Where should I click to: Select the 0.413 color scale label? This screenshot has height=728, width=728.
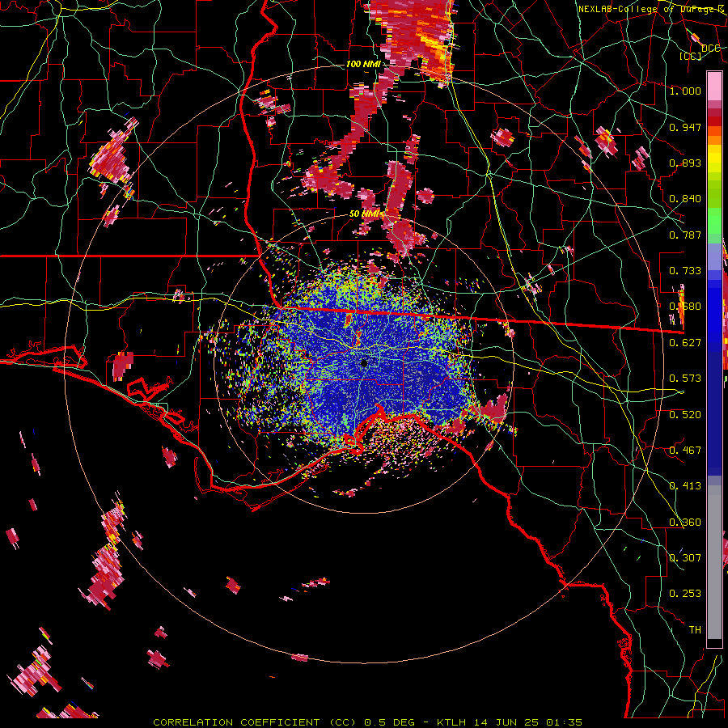pyautogui.click(x=685, y=486)
